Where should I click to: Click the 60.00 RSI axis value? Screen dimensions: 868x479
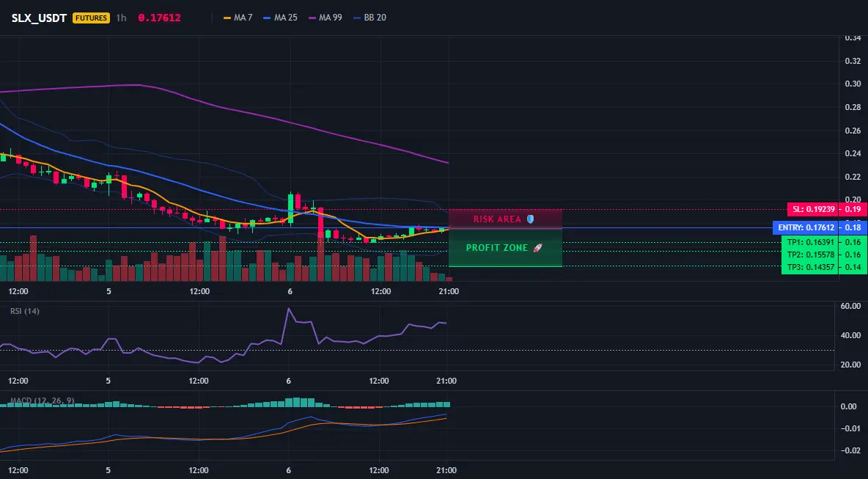click(x=851, y=306)
